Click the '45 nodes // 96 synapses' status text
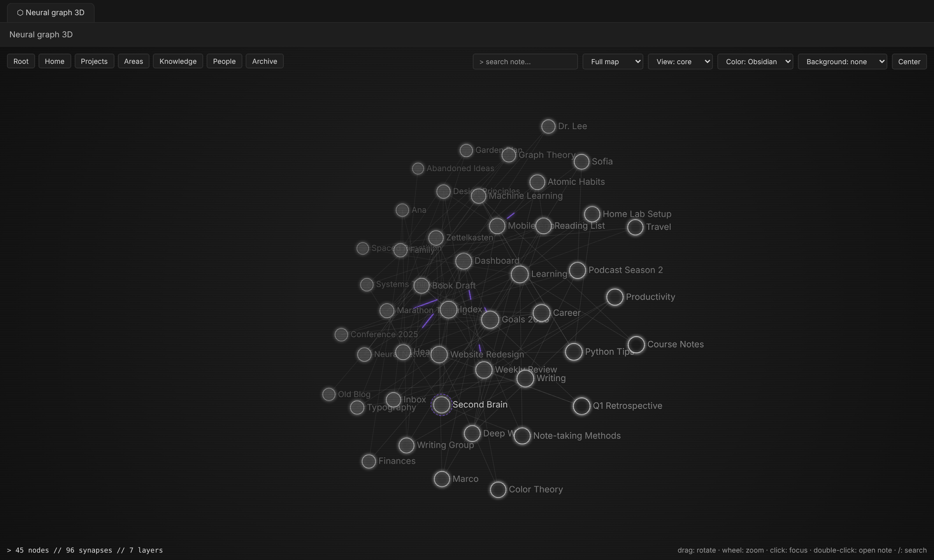Viewport: 934px width, 560px height. click(85, 550)
